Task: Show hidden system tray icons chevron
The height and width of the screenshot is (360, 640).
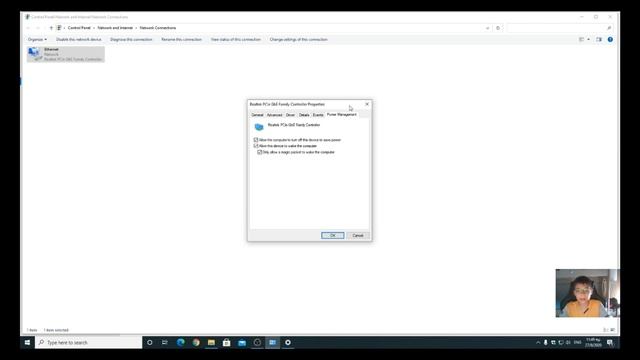Action: point(538,342)
